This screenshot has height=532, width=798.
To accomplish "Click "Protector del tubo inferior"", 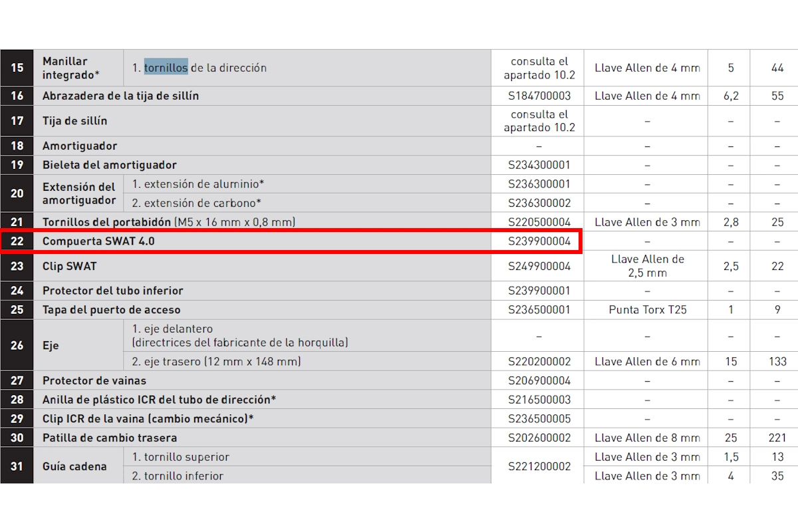I will 112,291.
